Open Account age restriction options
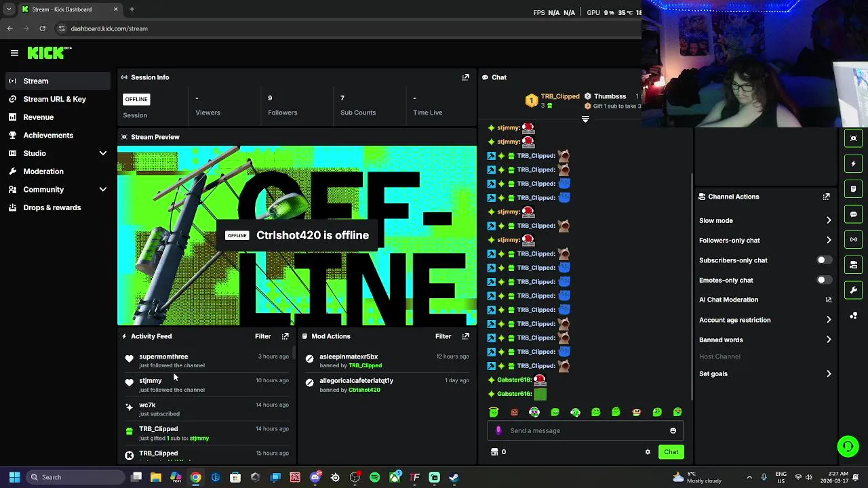Image resolution: width=868 pixels, height=488 pixels. (x=765, y=320)
